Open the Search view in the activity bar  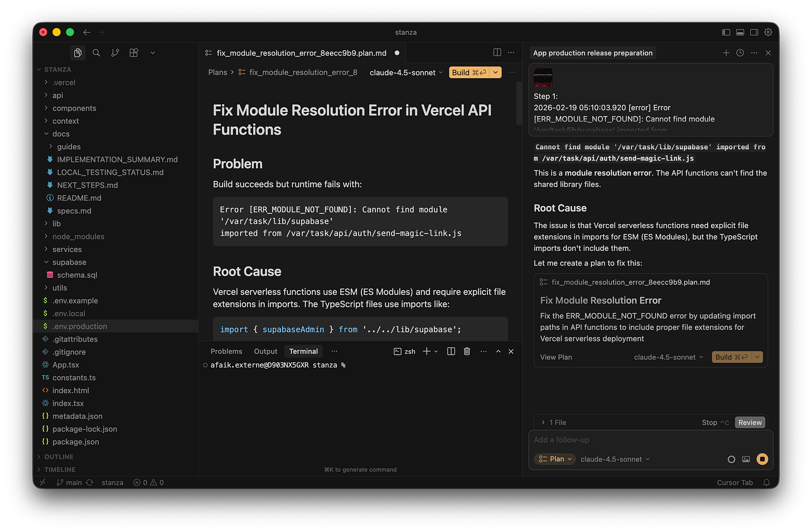click(x=96, y=52)
